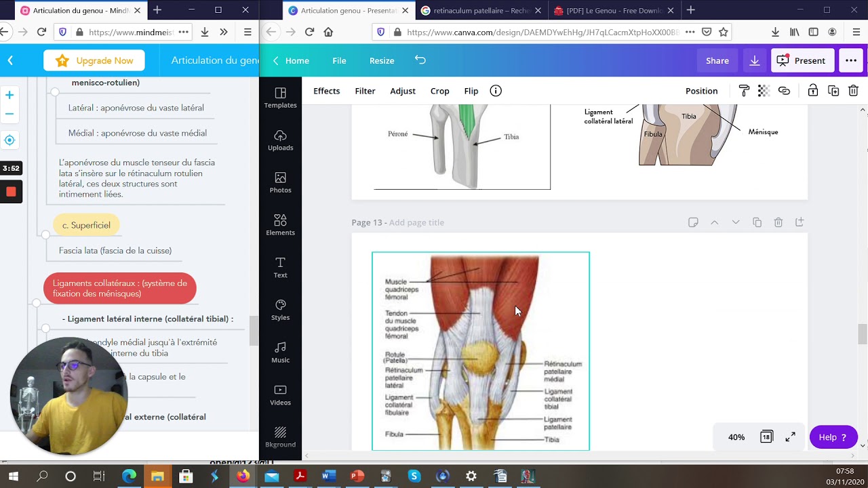Image resolution: width=868 pixels, height=488 pixels.
Task: Open the Bkground panel
Action: click(280, 437)
